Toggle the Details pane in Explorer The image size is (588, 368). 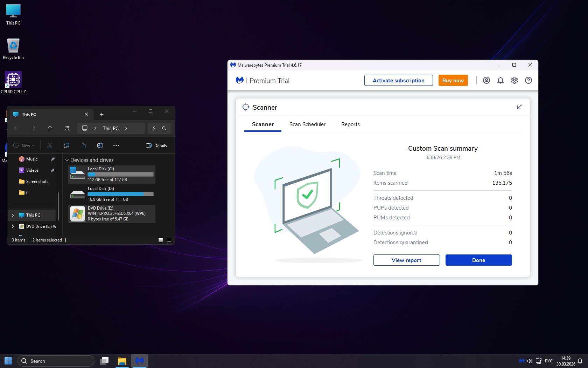(156, 145)
